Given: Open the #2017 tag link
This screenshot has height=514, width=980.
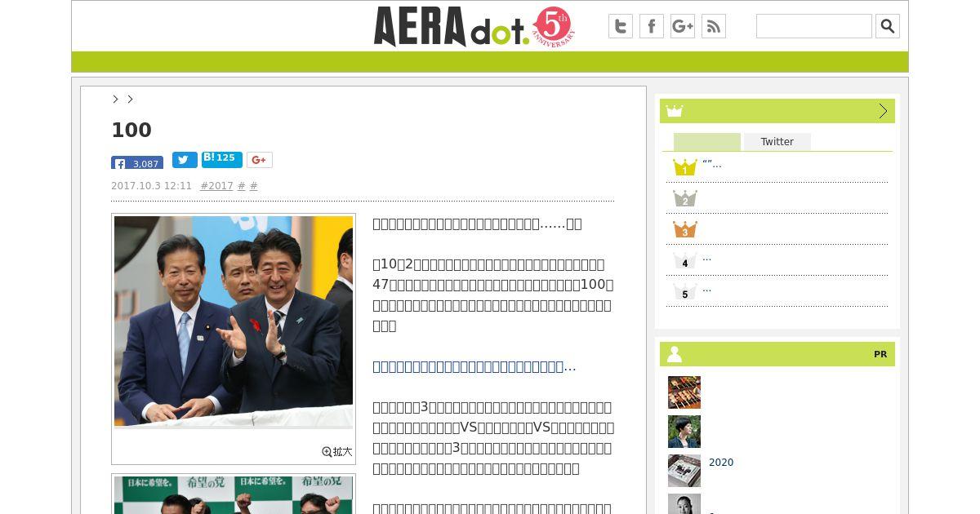Looking at the screenshot, I should click(x=216, y=186).
